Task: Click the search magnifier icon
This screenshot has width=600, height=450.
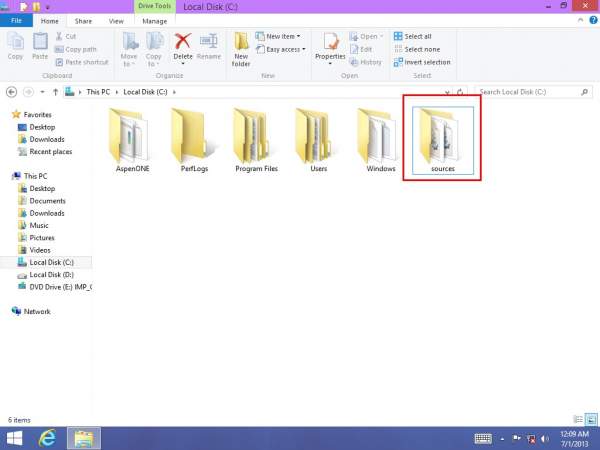Action: (x=584, y=92)
